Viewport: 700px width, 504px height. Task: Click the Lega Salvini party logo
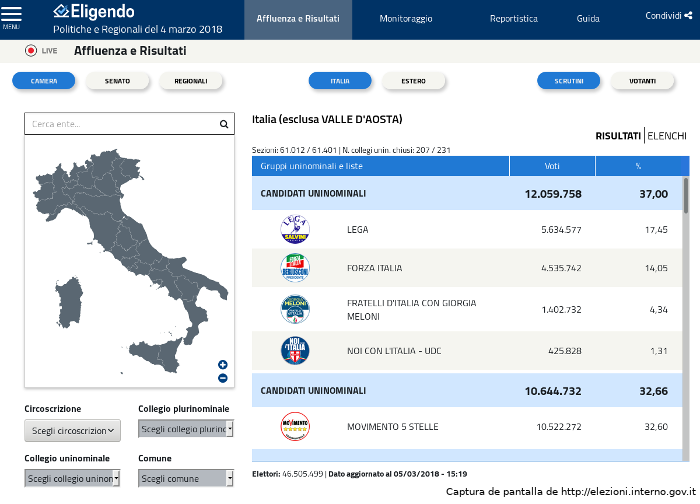pos(295,229)
